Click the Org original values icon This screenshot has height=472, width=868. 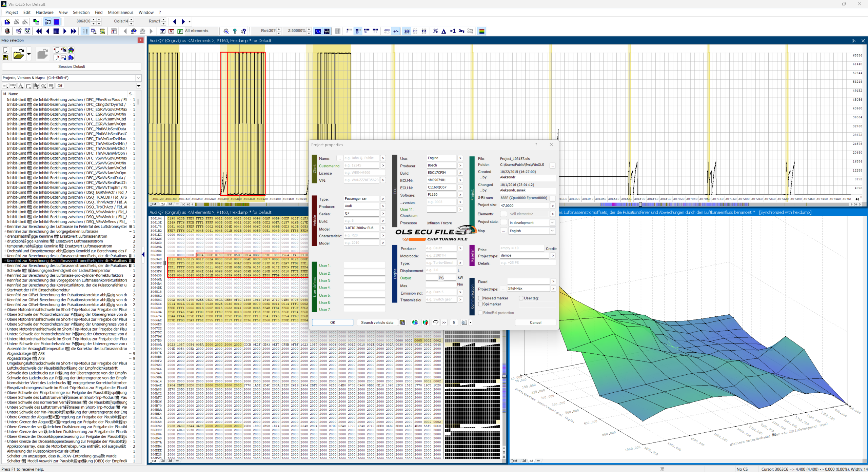coord(461,31)
